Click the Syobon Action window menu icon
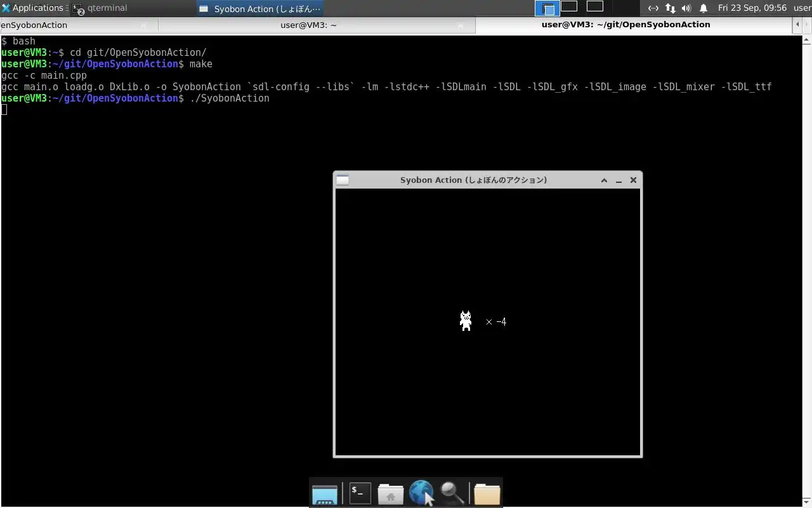 pyautogui.click(x=343, y=180)
